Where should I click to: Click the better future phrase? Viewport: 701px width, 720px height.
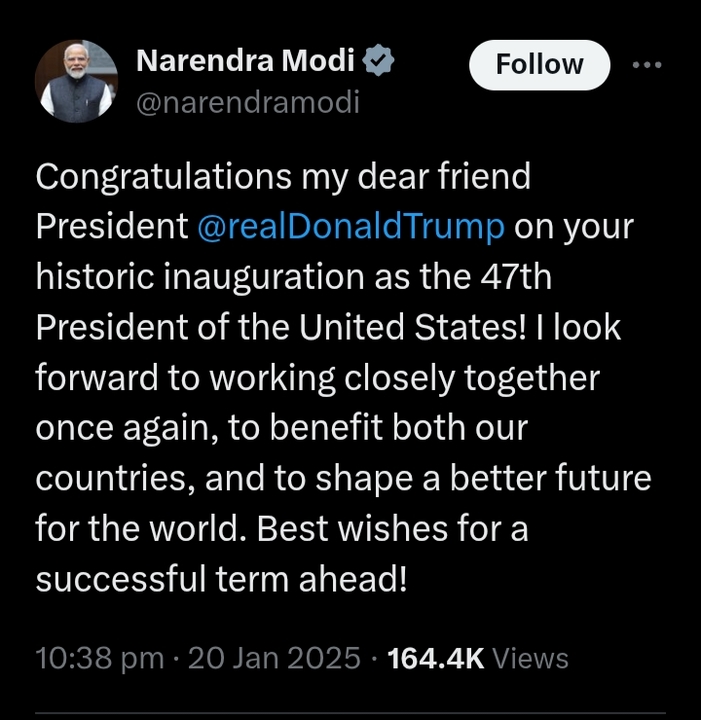pyautogui.click(x=550, y=478)
